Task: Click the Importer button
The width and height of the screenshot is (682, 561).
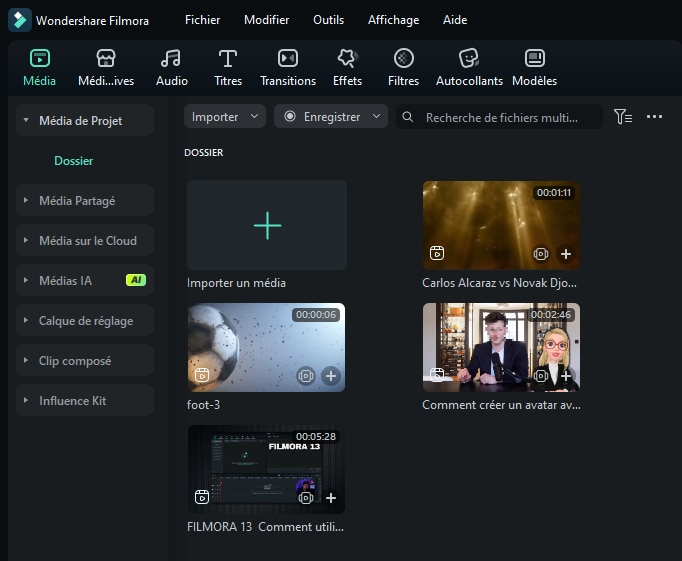Action: [215, 117]
